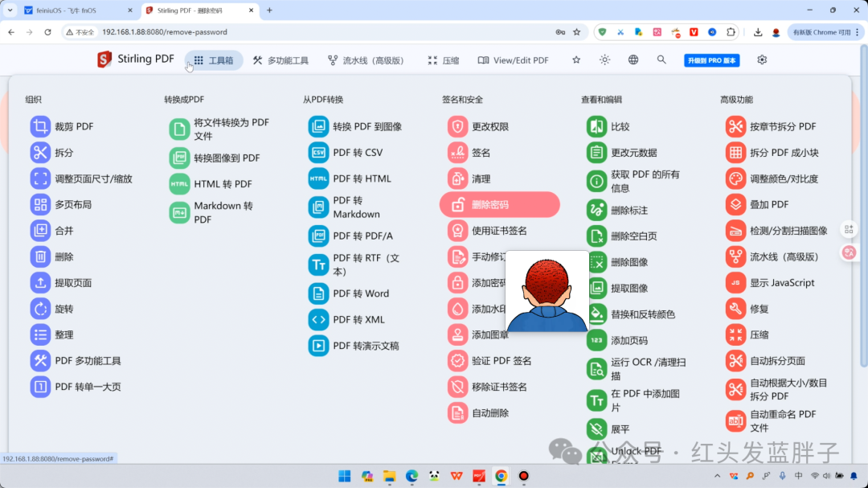Select the Split (拆分) scissors icon
The image size is (868, 488).
point(40,153)
